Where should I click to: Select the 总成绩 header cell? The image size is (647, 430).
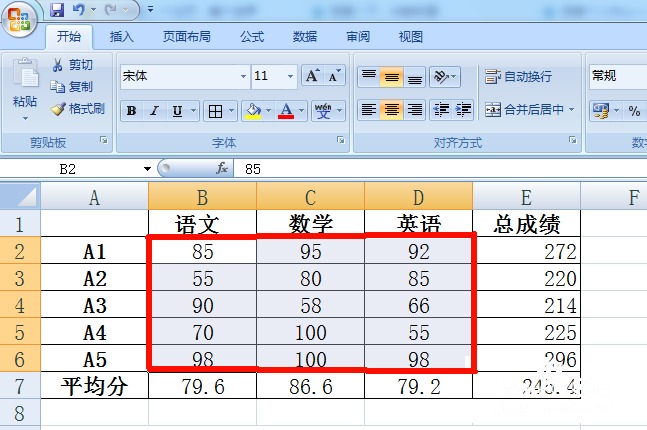click(x=527, y=223)
